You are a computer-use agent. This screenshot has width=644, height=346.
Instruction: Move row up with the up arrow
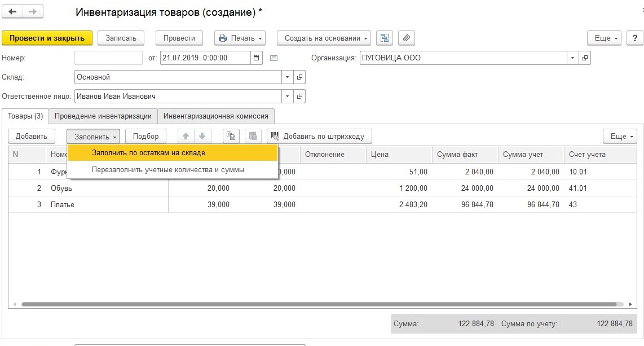pos(185,136)
